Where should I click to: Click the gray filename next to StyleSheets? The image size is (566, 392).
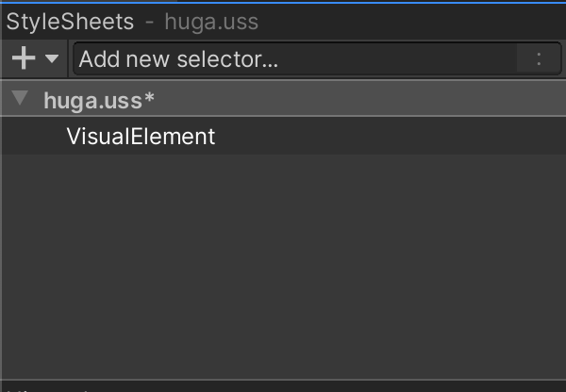point(211,21)
